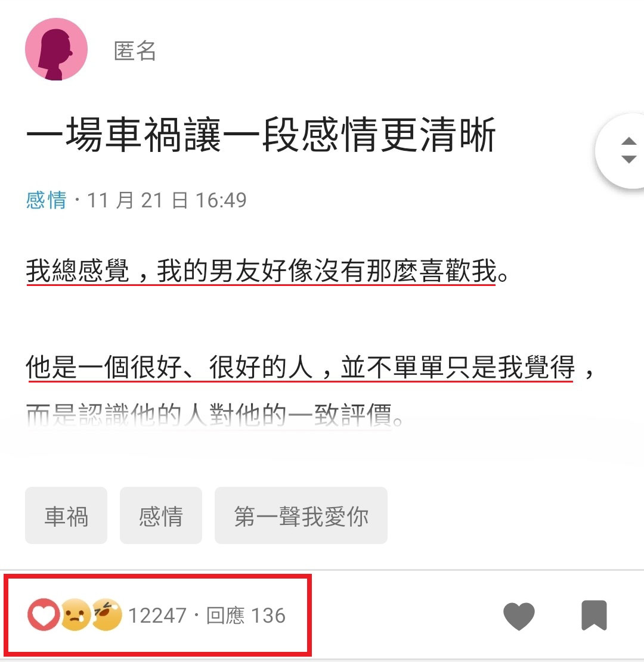This screenshot has width=644, height=662.
Task: Select the 車禍 tag
Action: [66, 515]
